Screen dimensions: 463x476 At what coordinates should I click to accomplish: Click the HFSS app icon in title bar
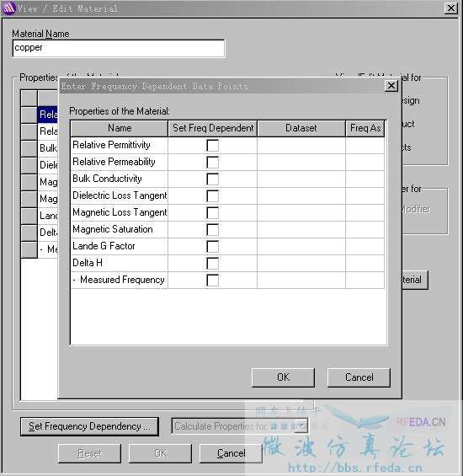8,8
